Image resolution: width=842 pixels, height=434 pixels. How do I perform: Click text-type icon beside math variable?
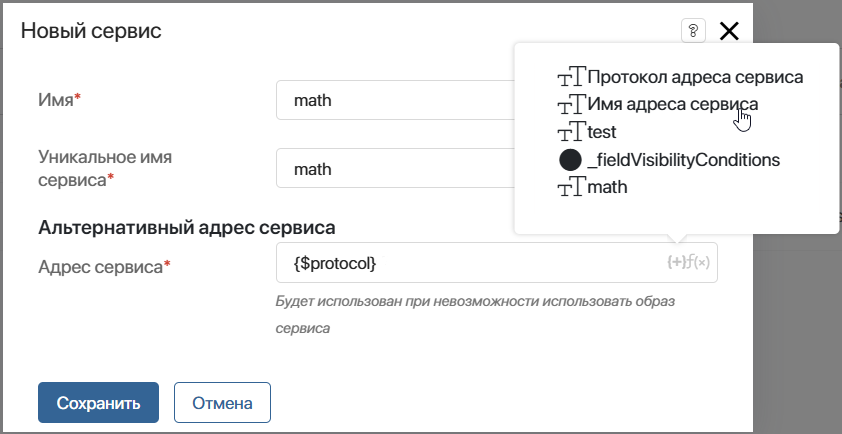click(571, 187)
